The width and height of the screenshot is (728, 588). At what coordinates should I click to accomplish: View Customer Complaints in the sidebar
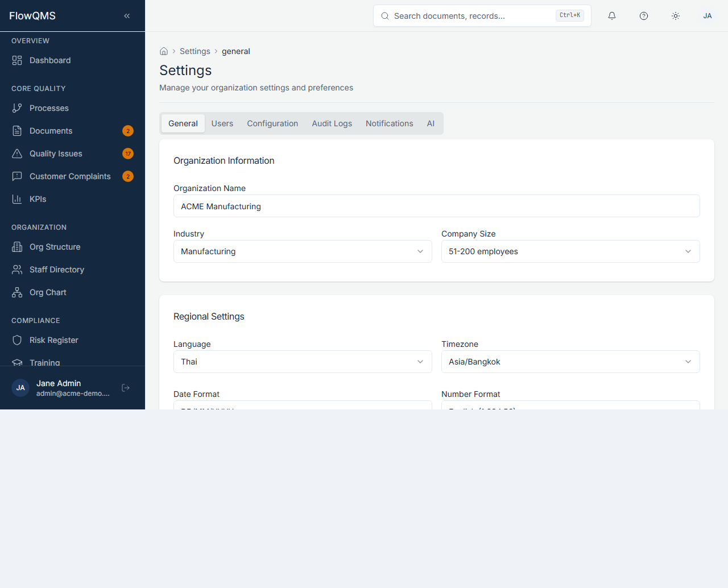coord(70,176)
